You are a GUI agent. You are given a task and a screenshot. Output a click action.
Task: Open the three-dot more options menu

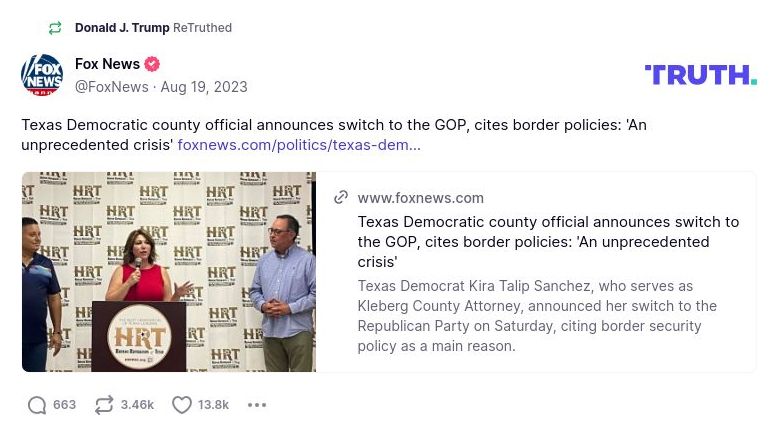click(x=257, y=405)
